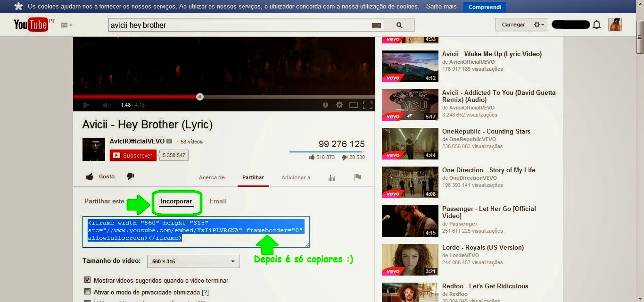The height and width of the screenshot is (302, 644).
Task: Click the thumbs up Gosto button
Action: coord(100,176)
